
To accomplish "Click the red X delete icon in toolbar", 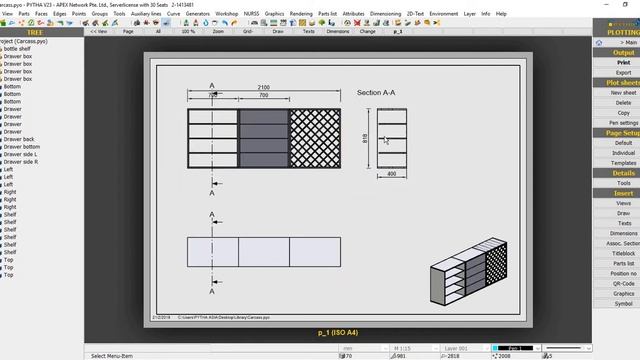I will click(x=357, y=23).
